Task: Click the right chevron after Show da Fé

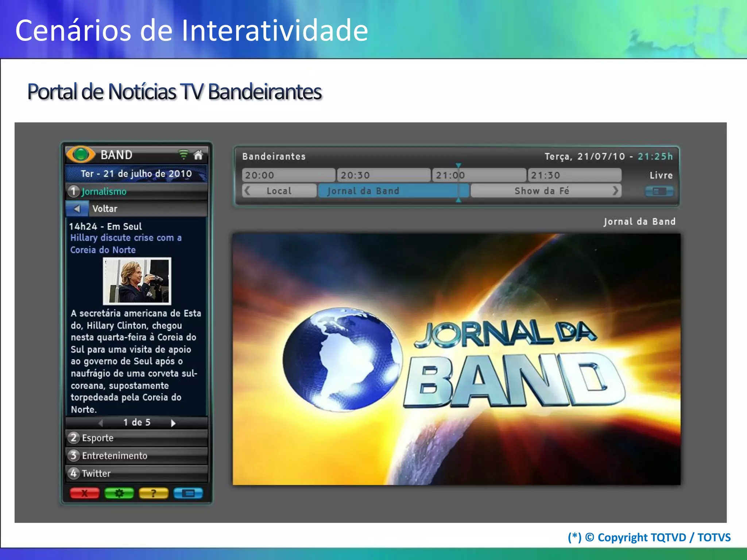Action: tap(615, 191)
